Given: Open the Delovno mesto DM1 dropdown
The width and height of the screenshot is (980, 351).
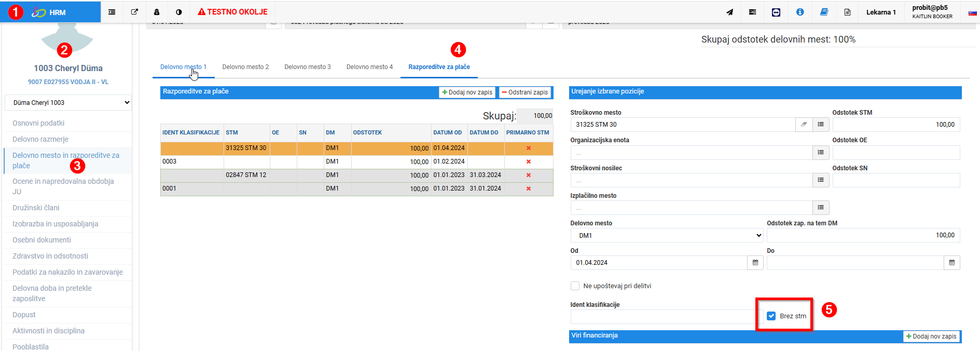Looking at the screenshot, I should pyautogui.click(x=667, y=235).
